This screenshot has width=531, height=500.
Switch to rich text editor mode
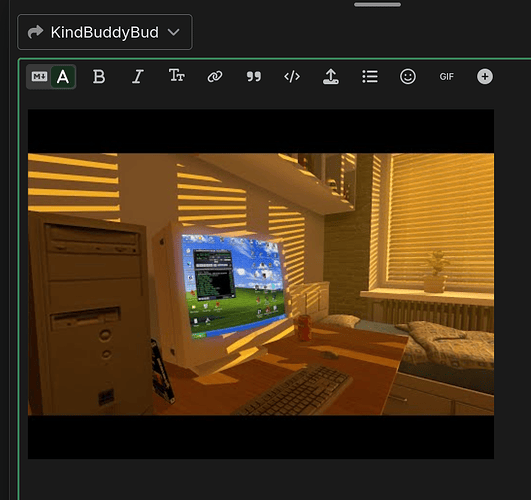(63, 77)
